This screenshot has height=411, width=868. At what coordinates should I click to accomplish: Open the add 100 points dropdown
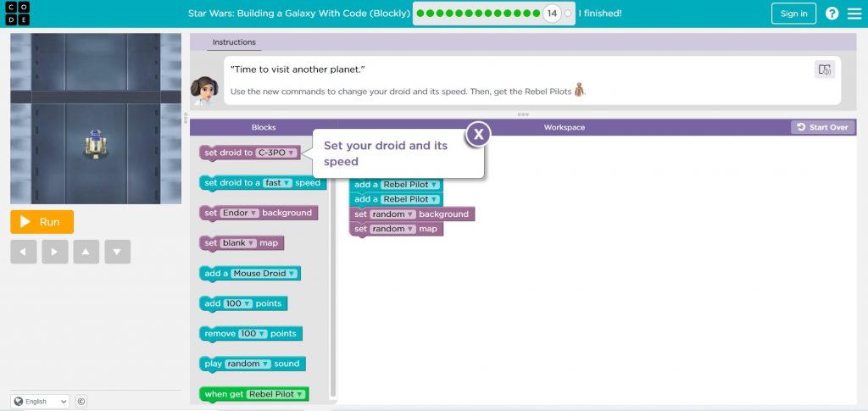238,303
